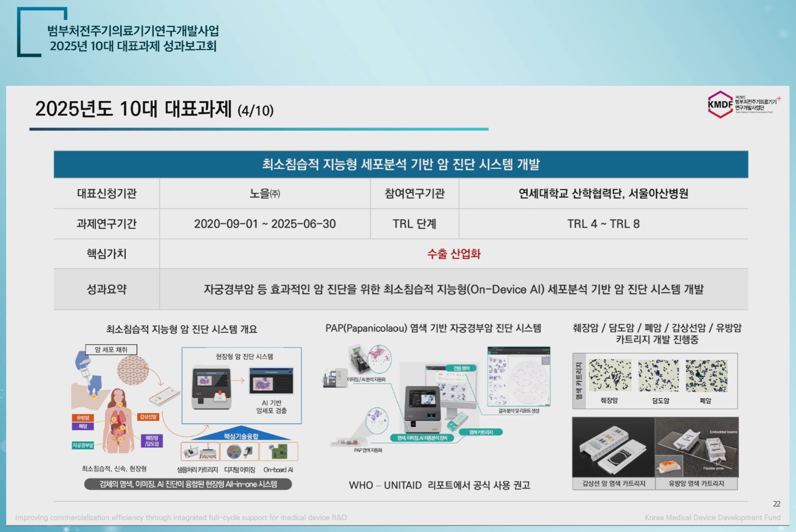This screenshot has height=532, width=796.
Task: Click the purple '폐암' tag
Action: [x=83, y=426]
